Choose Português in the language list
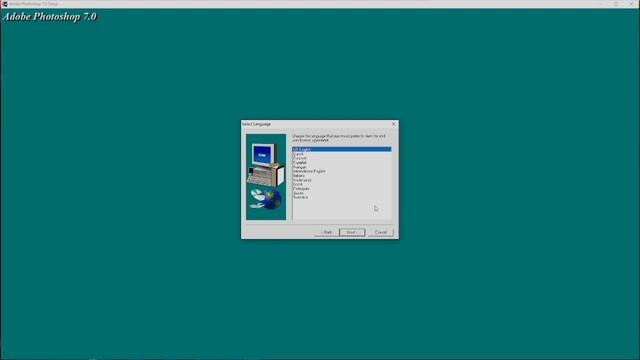Image resolution: width=640 pixels, height=360 pixels. 301,189
